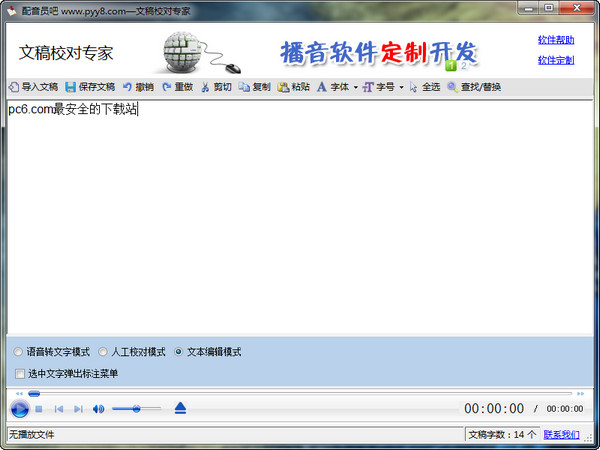Viewport: 600px width, 450px height.
Task: Fast forward using the right double-arrow icon
Action: [580, 393]
